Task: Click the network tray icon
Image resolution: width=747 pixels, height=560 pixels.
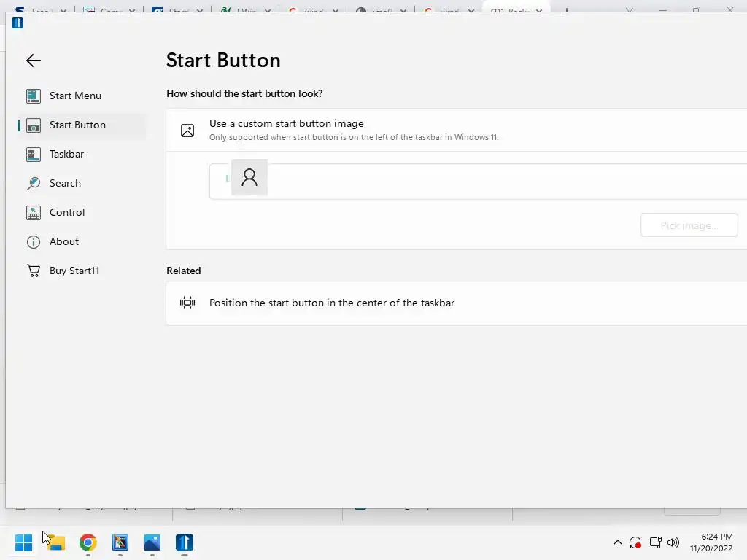Action: 656,542
